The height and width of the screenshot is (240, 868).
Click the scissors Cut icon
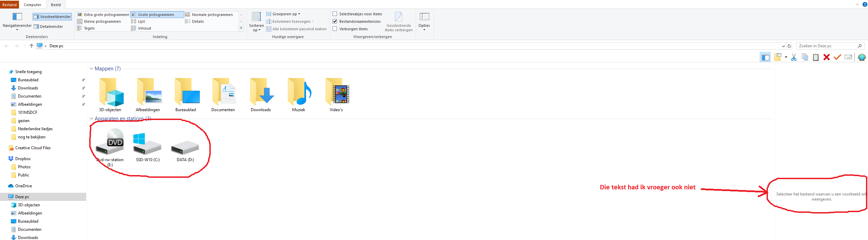(794, 57)
